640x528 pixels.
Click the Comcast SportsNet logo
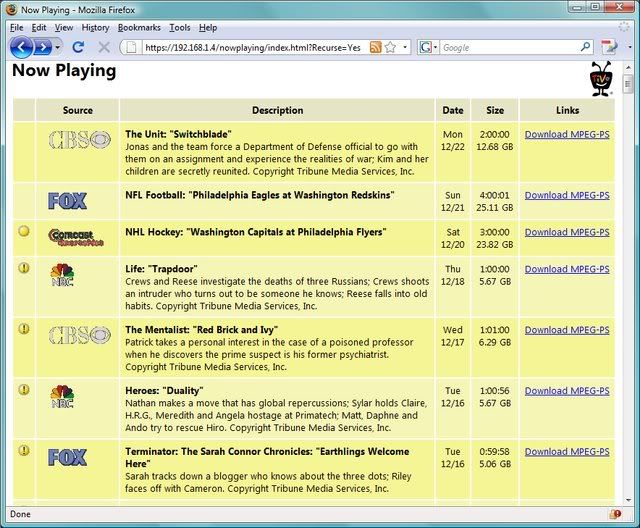pos(76,237)
